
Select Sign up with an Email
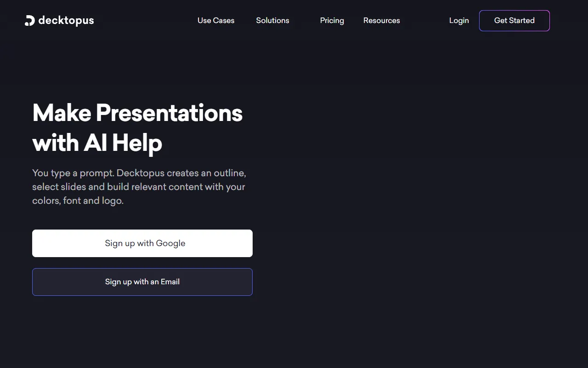pyautogui.click(x=142, y=282)
